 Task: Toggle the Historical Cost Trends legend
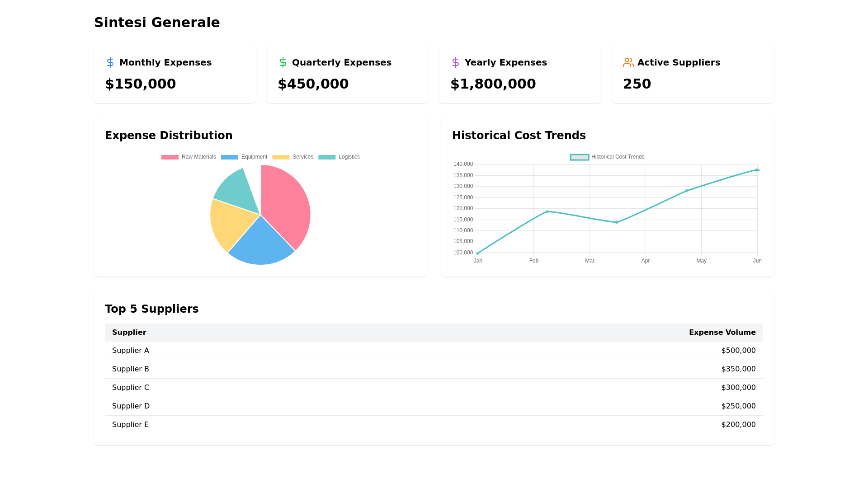(607, 157)
